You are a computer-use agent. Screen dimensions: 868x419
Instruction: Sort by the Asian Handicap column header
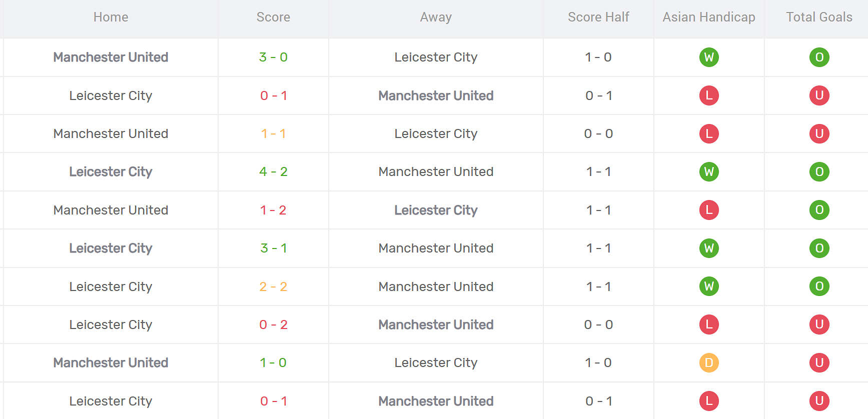click(708, 17)
